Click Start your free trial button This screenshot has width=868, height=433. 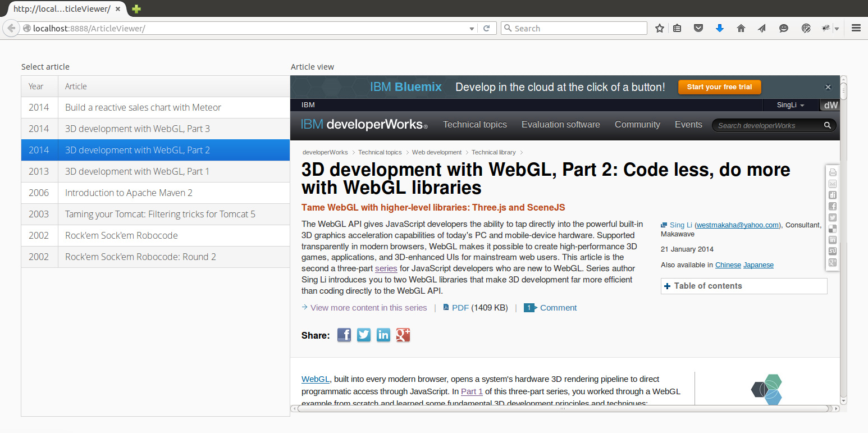(720, 87)
